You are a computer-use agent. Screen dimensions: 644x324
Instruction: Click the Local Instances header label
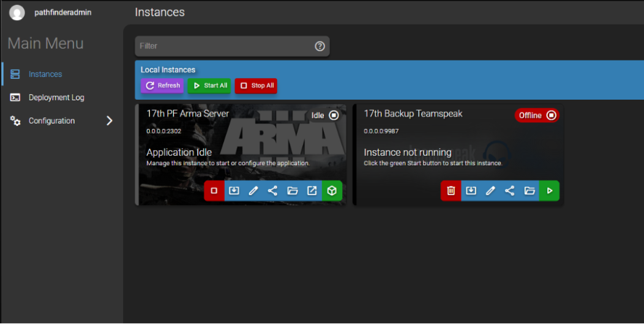point(168,70)
